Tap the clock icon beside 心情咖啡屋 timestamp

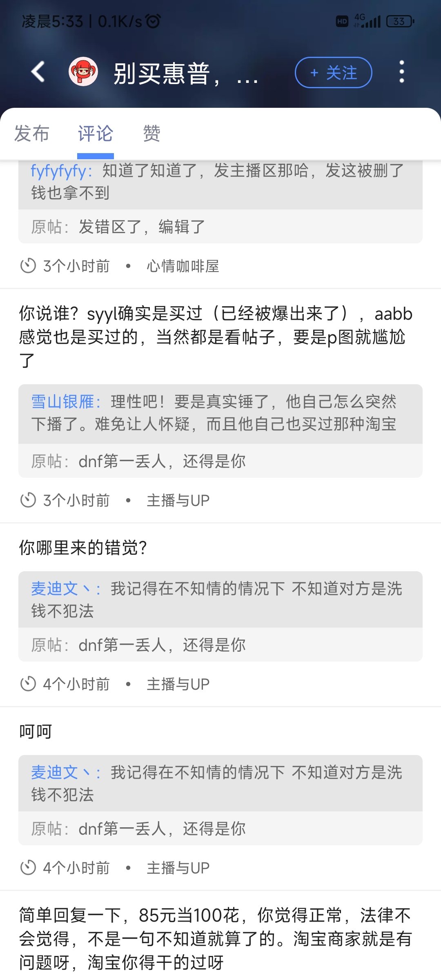point(28,266)
